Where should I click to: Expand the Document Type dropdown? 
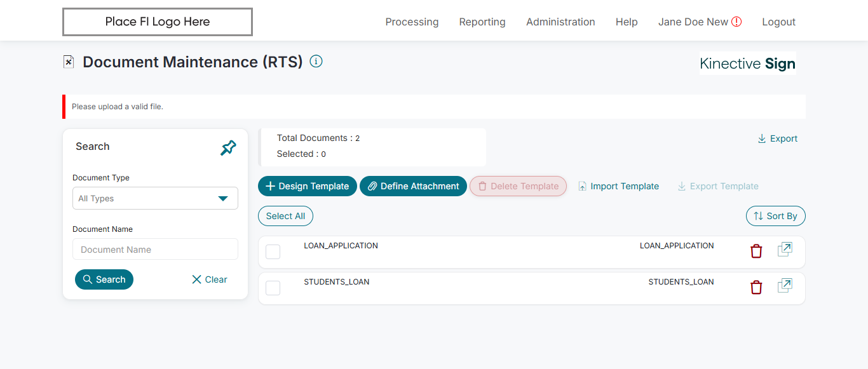(x=155, y=198)
